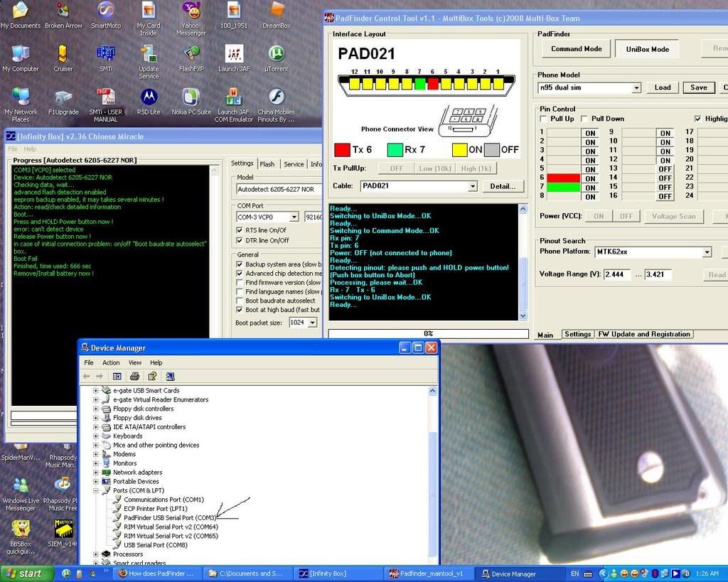728x582 pixels.
Task: Enable Find firmware version checkbox
Action: click(x=240, y=282)
